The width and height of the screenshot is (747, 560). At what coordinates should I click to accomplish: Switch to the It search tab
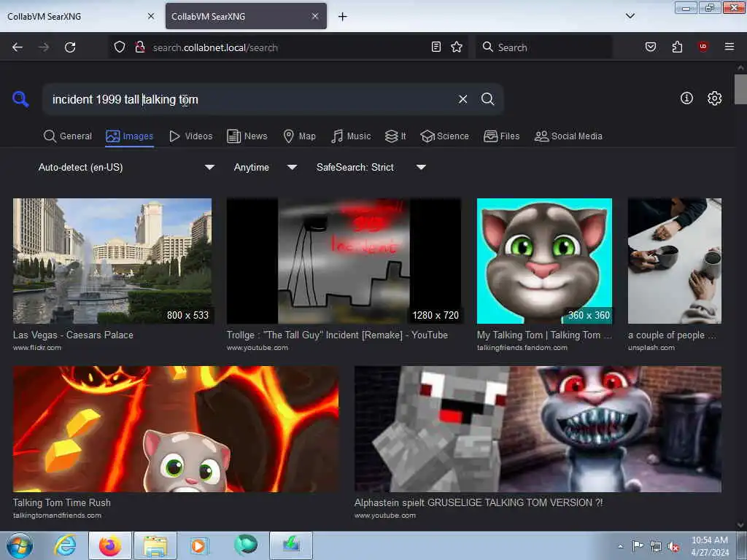click(x=395, y=136)
